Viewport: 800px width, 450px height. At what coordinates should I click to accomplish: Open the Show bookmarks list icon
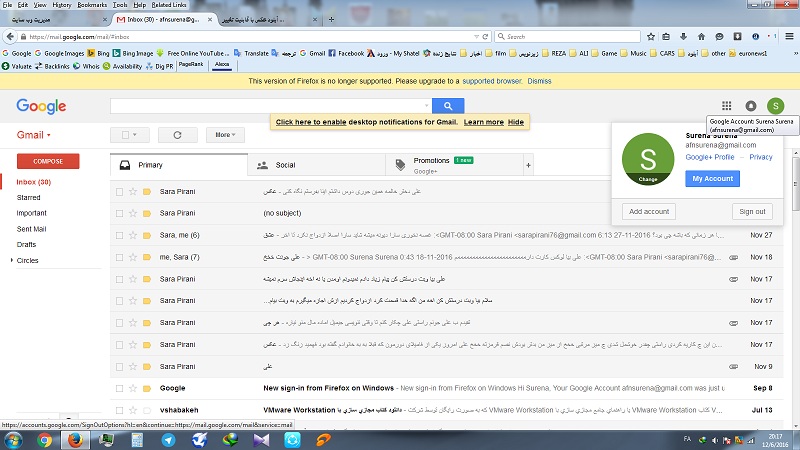pyautogui.click(x=666, y=37)
